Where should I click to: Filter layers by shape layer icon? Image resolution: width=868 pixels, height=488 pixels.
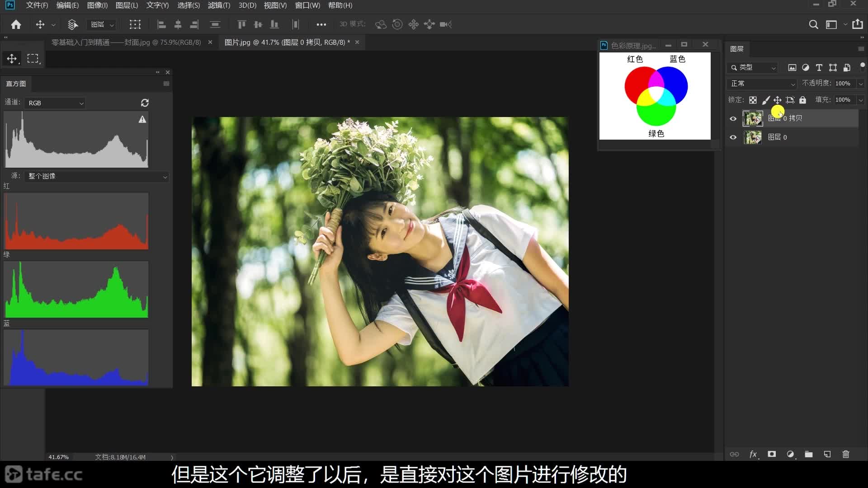click(x=833, y=67)
